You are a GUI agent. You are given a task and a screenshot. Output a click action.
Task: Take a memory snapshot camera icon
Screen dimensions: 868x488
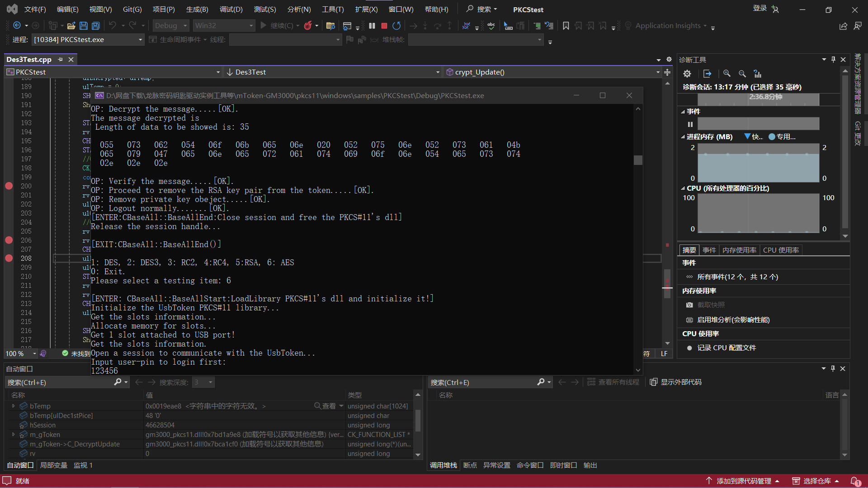pyautogui.click(x=689, y=305)
